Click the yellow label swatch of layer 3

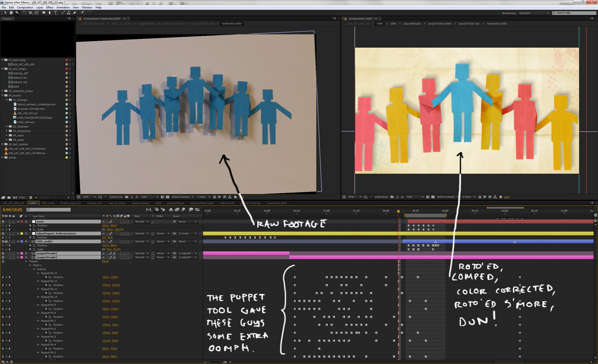[x=22, y=234]
